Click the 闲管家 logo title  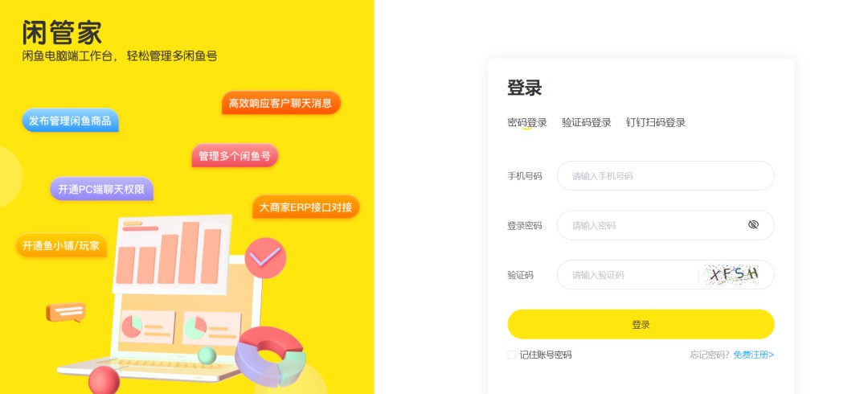62,32
